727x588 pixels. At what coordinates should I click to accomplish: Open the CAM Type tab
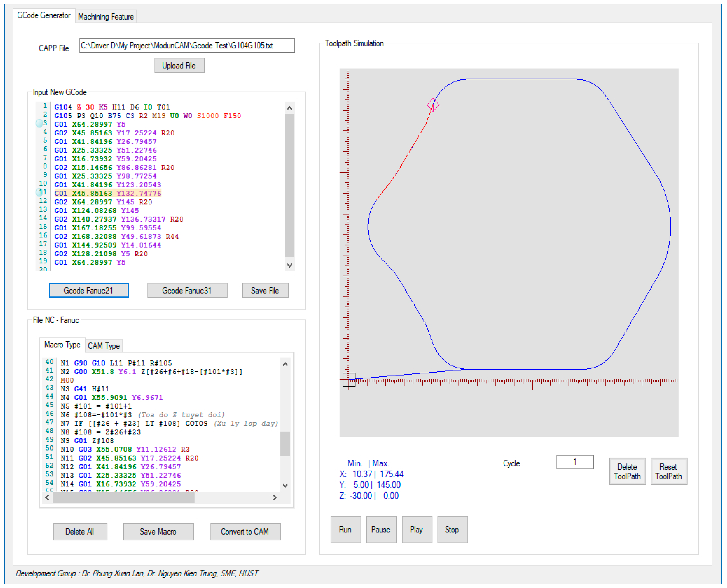click(x=104, y=346)
